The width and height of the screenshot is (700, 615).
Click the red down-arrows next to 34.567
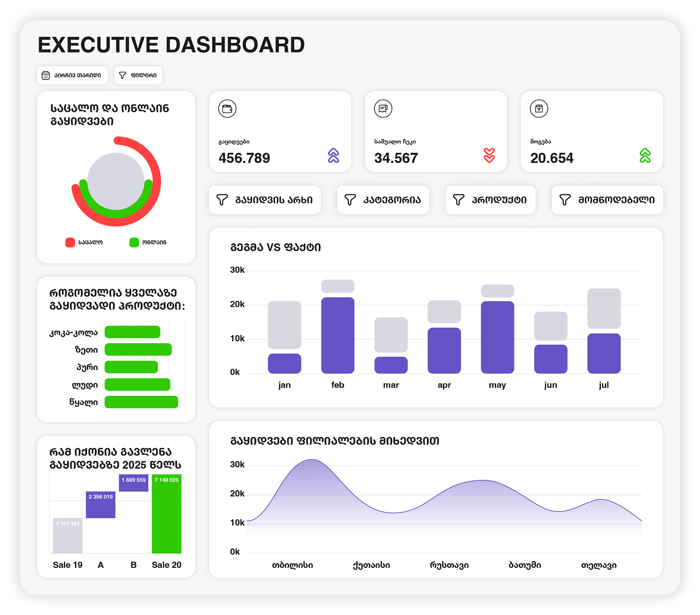tap(489, 155)
